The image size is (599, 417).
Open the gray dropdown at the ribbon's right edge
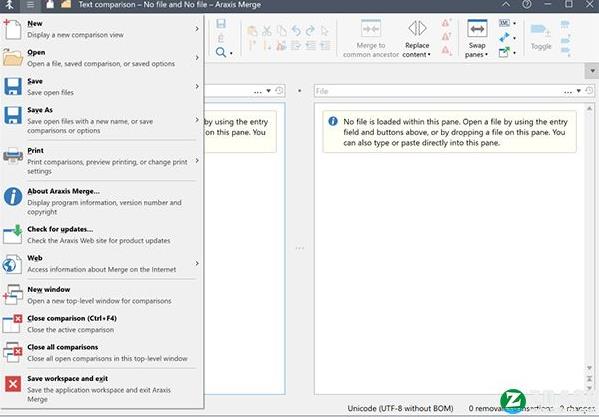coord(592,71)
